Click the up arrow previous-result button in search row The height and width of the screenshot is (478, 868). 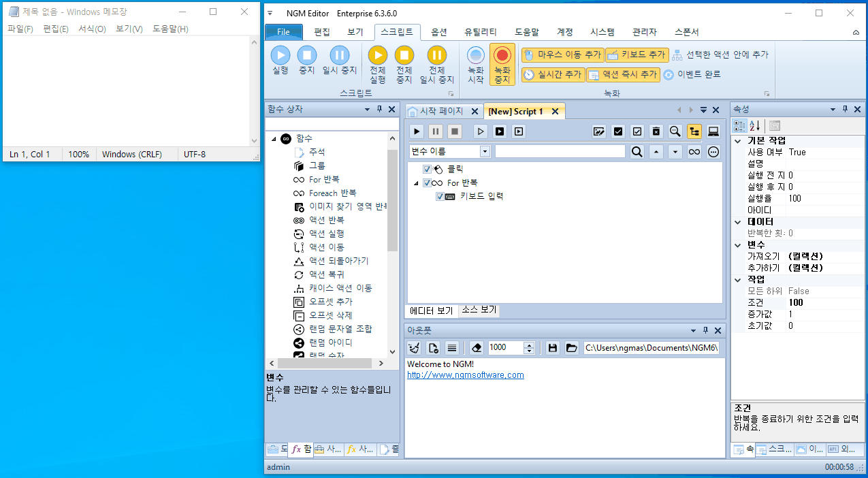pyautogui.click(x=656, y=152)
